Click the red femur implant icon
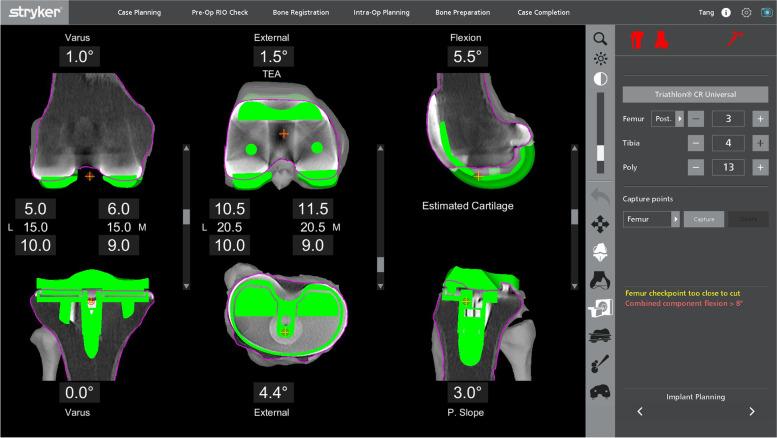This screenshot has height=438, width=777. [634, 40]
